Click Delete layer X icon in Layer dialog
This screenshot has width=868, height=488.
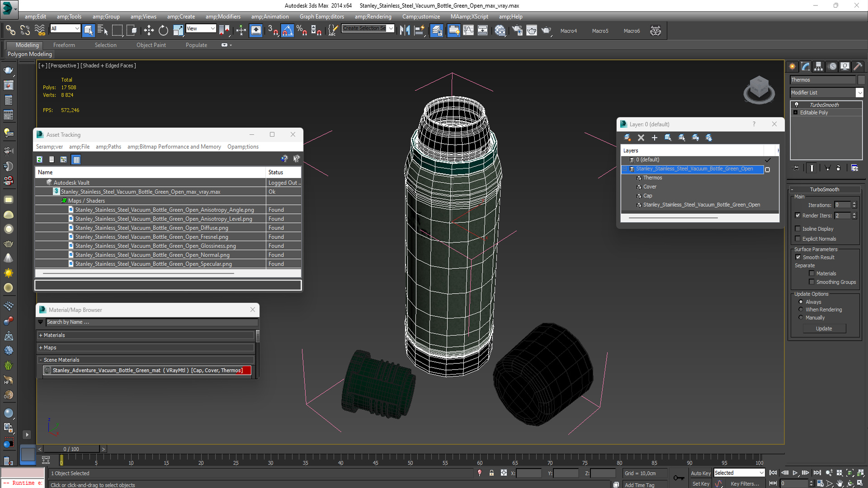641,137
